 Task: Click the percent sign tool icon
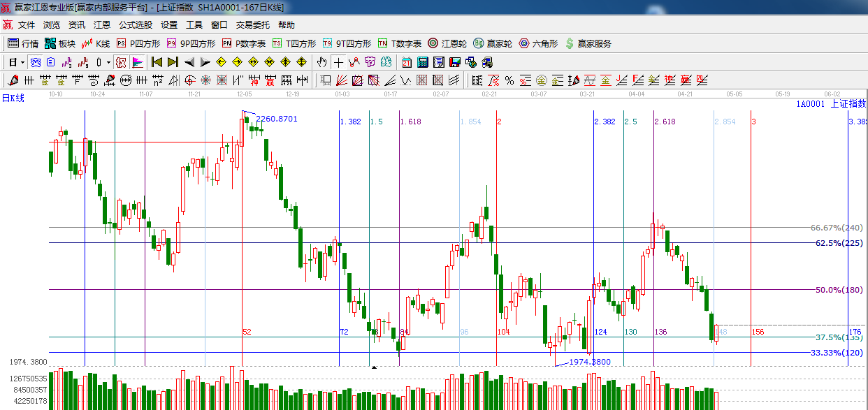(x=509, y=80)
